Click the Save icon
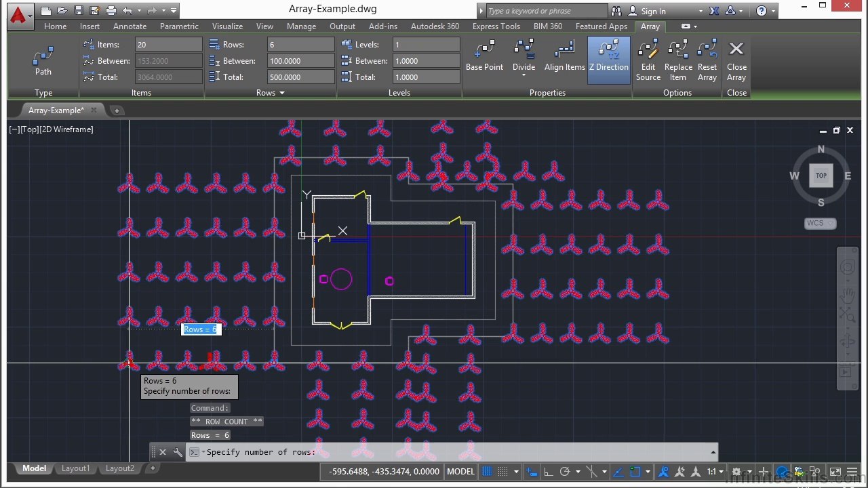 point(78,11)
